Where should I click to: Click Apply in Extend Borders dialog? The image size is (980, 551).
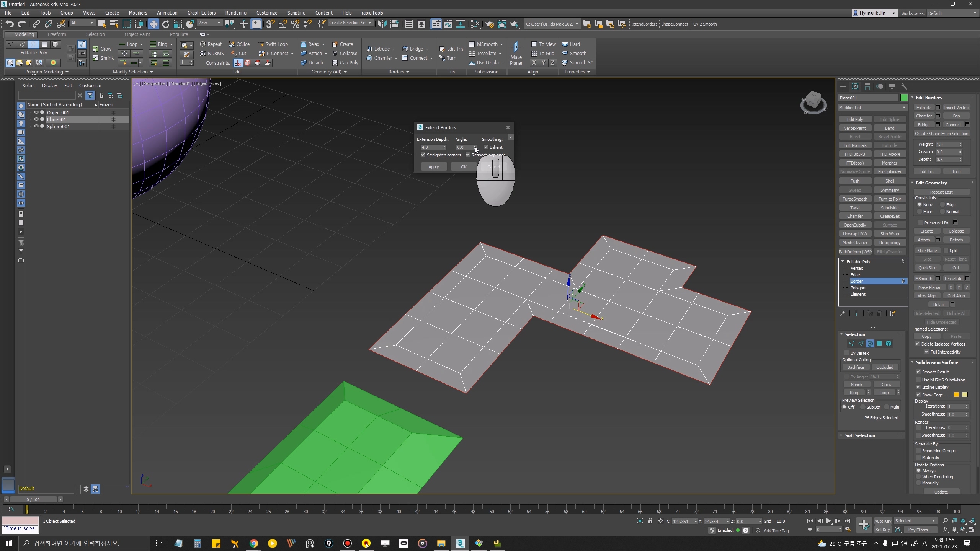click(x=433, y=167)
